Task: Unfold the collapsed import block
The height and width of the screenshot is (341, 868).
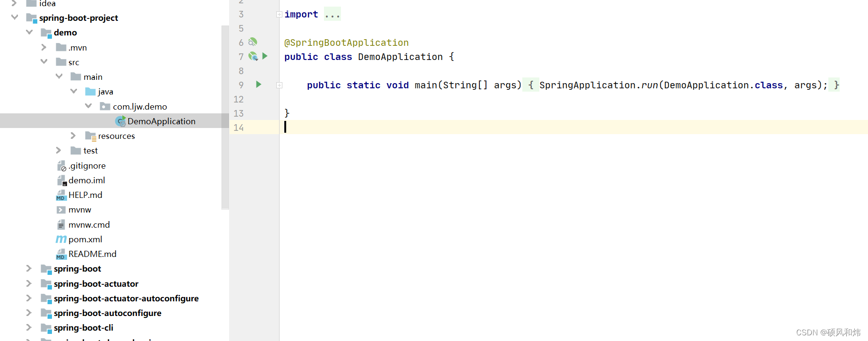Action: pyautogui.click(x=279, y=15)
